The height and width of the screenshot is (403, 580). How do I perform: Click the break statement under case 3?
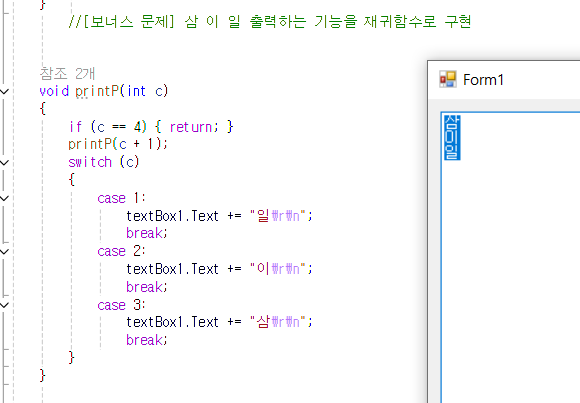click(x=147, y=340)
